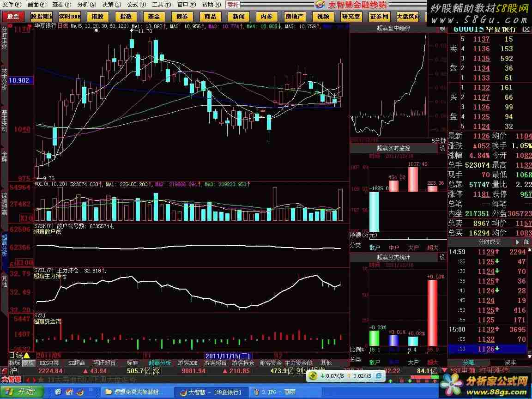Screen dimensions: 532x399
Task: Open the 帮助(H) menu
Action: coord(212,5)
